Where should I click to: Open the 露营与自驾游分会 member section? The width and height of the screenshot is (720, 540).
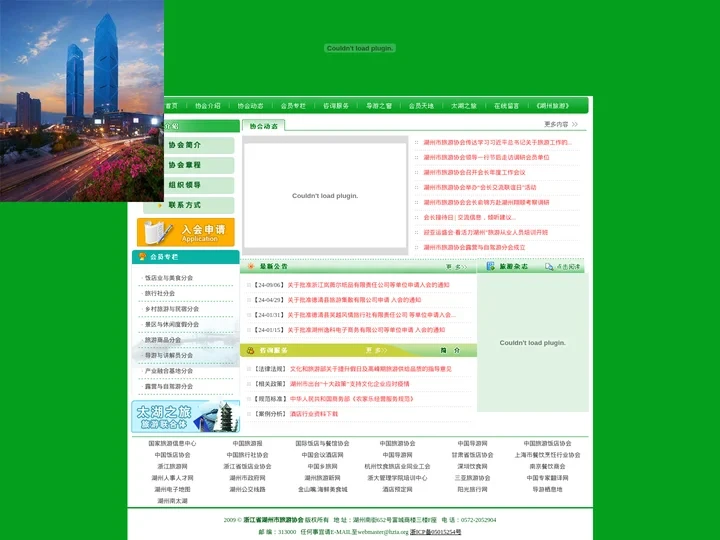point(169,387)
